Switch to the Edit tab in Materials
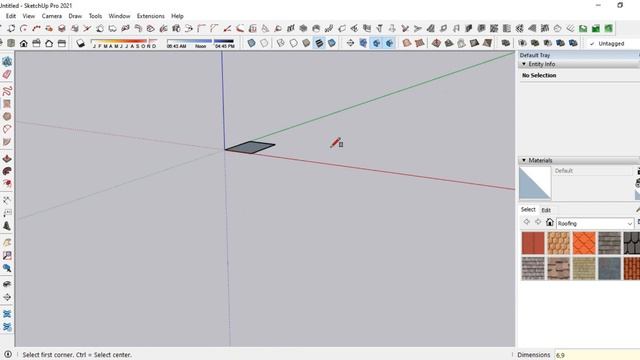The height and width of the screenshot is (360, 640). 546,210
